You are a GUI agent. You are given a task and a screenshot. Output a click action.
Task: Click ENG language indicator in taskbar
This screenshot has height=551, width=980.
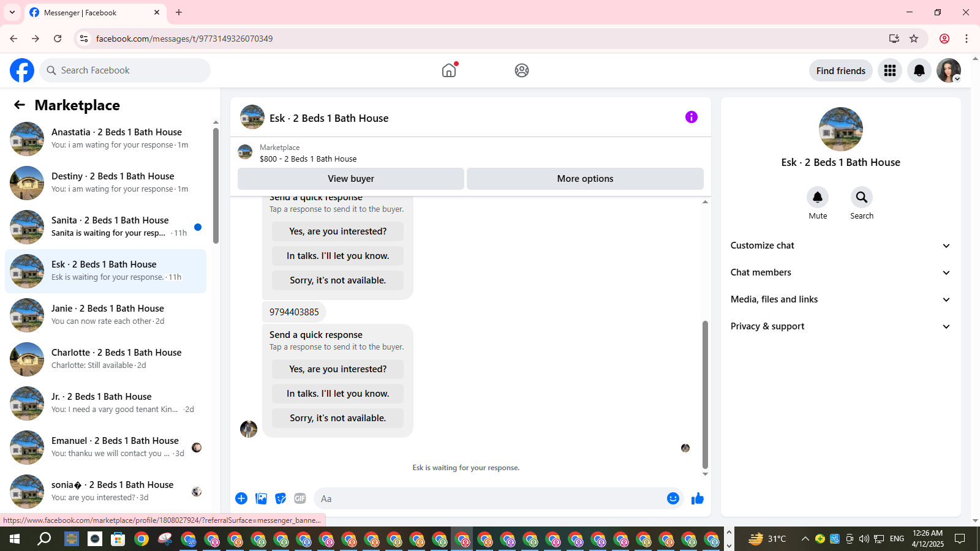coord(897,539)
